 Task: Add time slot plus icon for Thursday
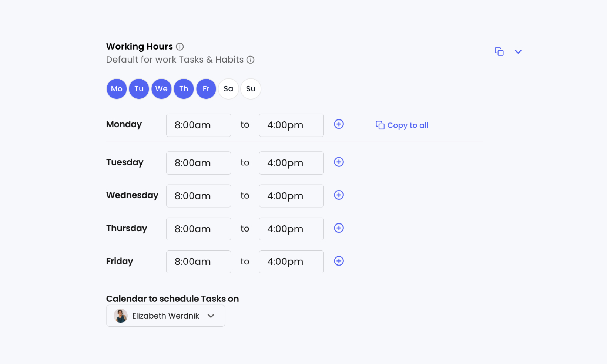tap(339, 228)
